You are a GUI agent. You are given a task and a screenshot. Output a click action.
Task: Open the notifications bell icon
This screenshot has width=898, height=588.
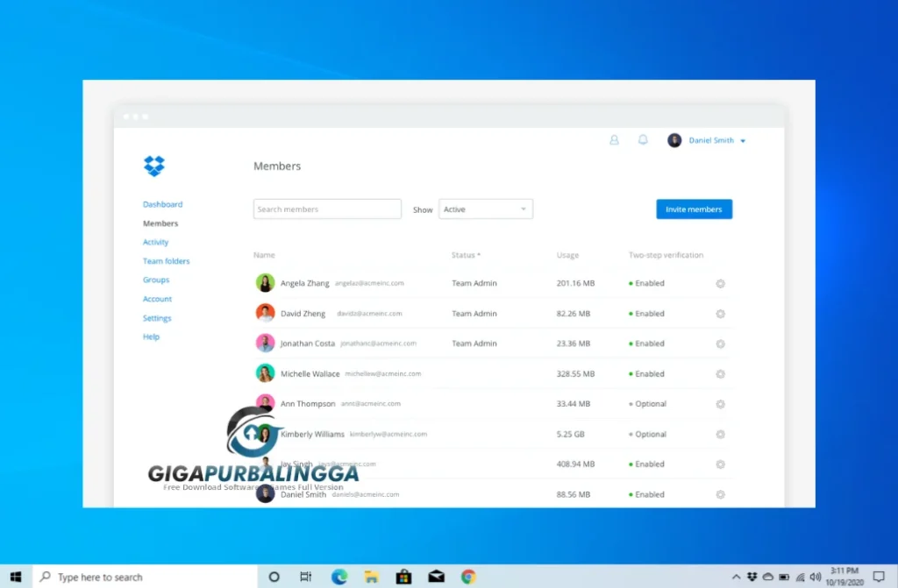point(643,139)
